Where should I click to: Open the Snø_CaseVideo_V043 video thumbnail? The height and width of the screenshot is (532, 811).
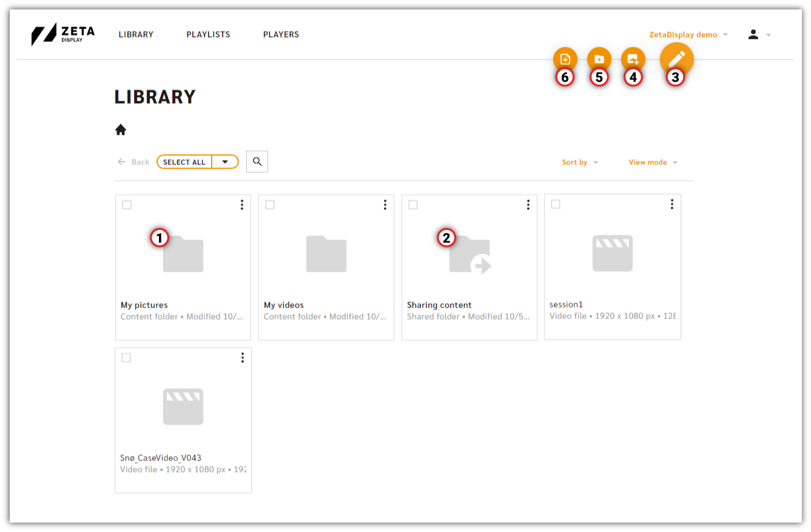click(183, 406)
